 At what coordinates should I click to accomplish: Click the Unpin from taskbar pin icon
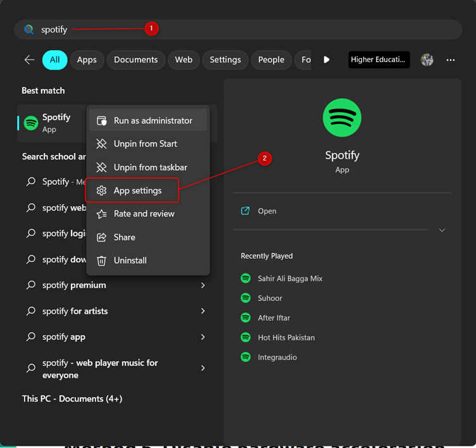click(101, 167)
